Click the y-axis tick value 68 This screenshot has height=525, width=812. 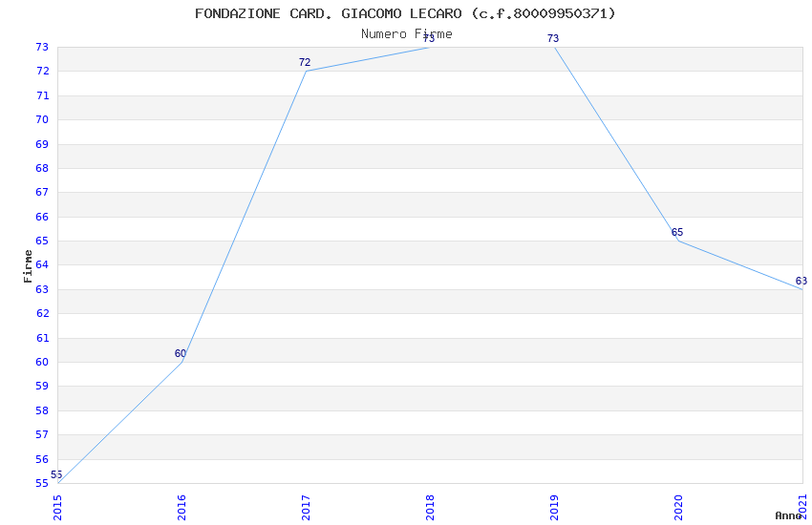[x=42, y=168]
